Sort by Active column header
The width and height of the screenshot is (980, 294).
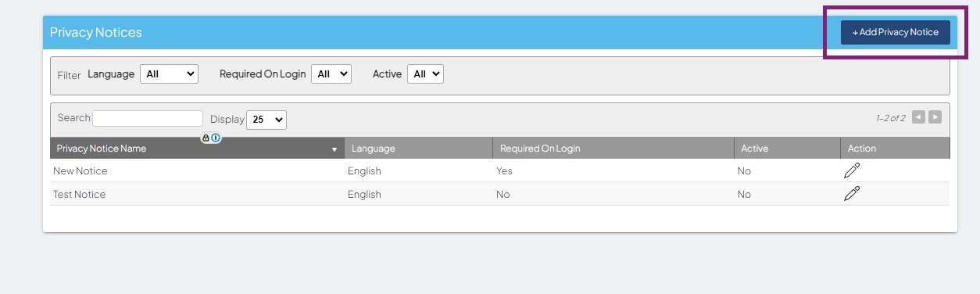[x=787, y=149]
